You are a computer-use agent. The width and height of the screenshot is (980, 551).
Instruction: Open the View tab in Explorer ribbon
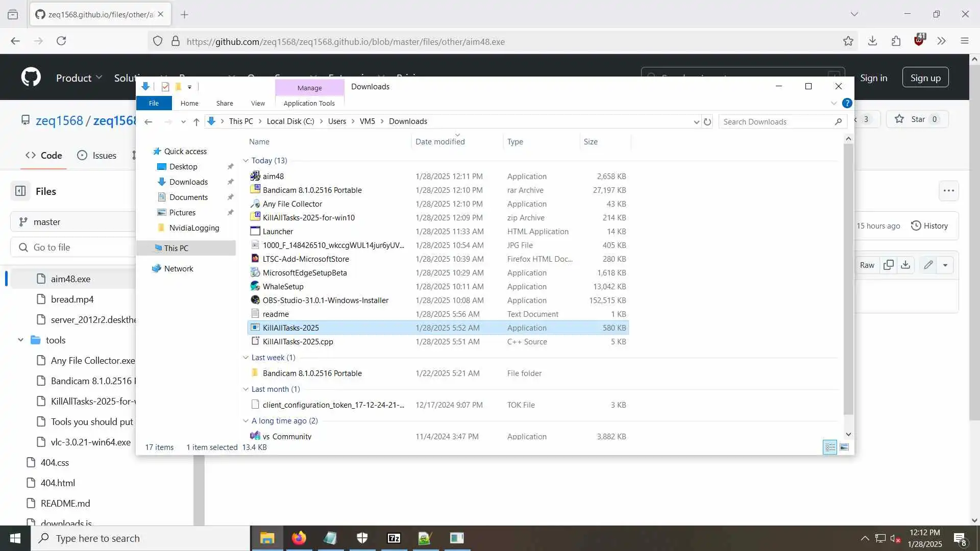(x=258, y=103)
